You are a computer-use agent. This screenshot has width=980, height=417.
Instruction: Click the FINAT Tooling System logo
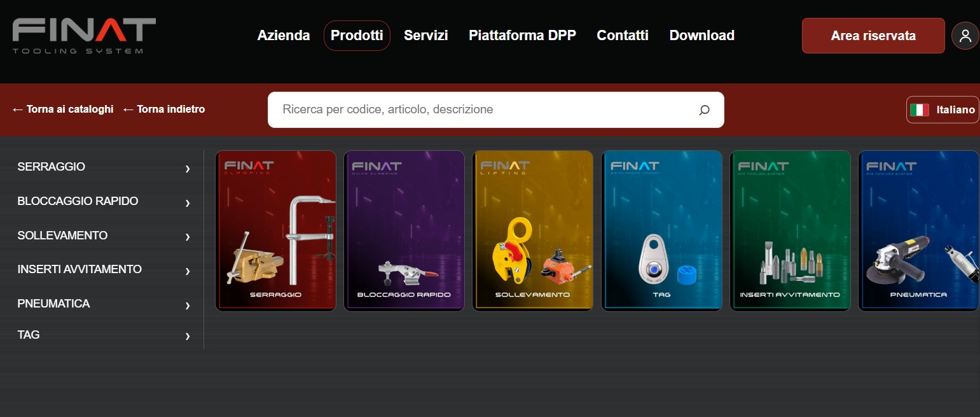[x=84, y=36]
